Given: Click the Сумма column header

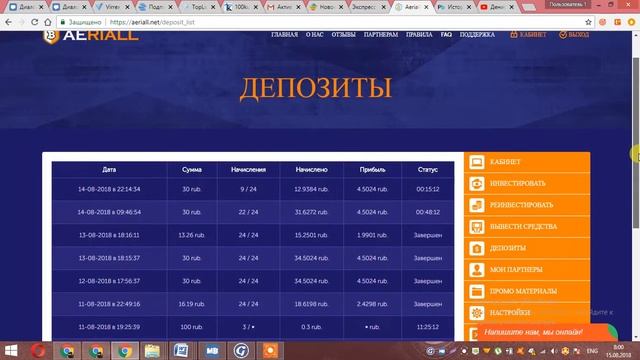Looking at the screenshot, I should 192,169.
